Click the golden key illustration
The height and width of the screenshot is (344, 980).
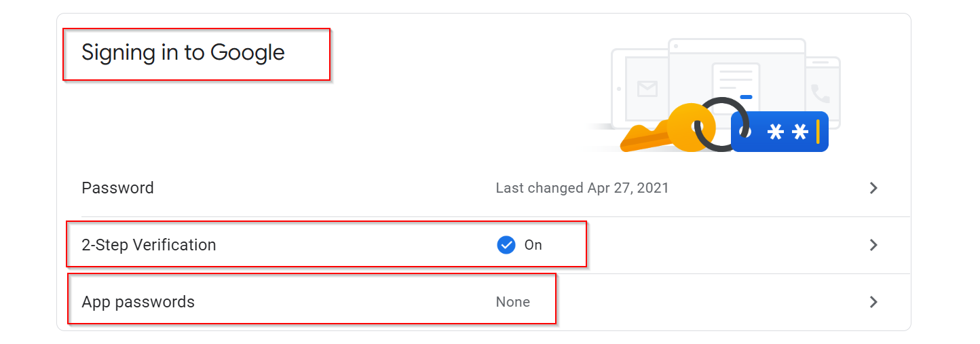668,130
